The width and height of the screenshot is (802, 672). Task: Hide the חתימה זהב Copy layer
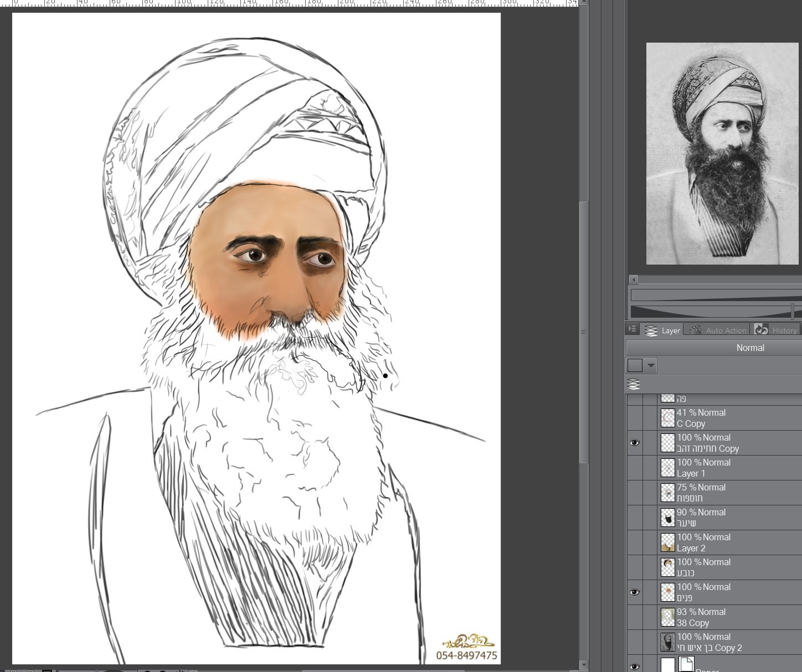635,443
